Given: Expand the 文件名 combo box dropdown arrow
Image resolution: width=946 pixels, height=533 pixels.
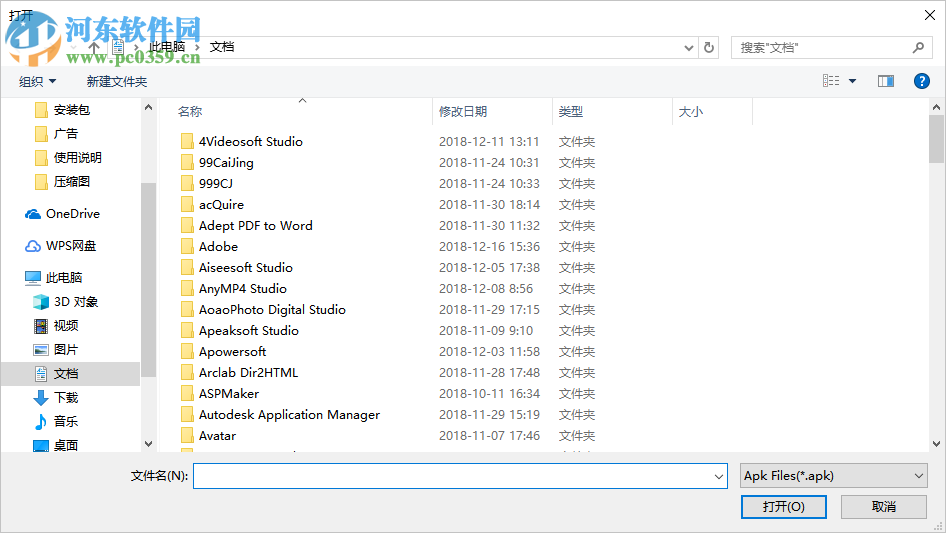Looking at the screenshot, I should pos(719,476).
